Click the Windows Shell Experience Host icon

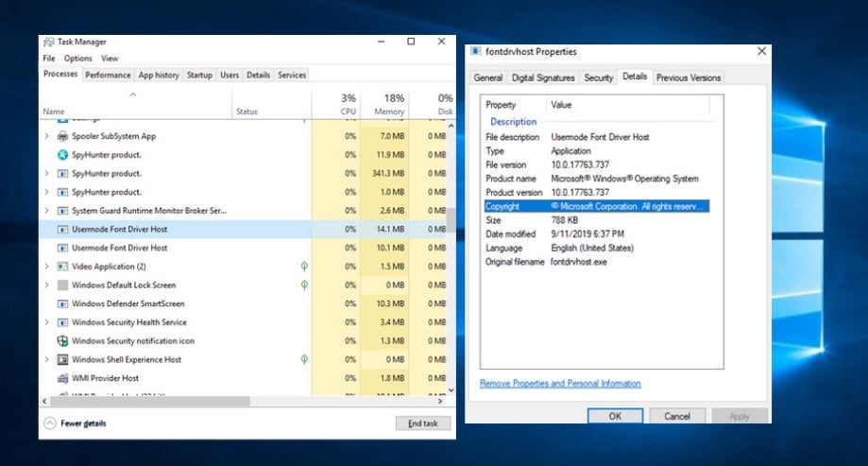pos(62,359)
